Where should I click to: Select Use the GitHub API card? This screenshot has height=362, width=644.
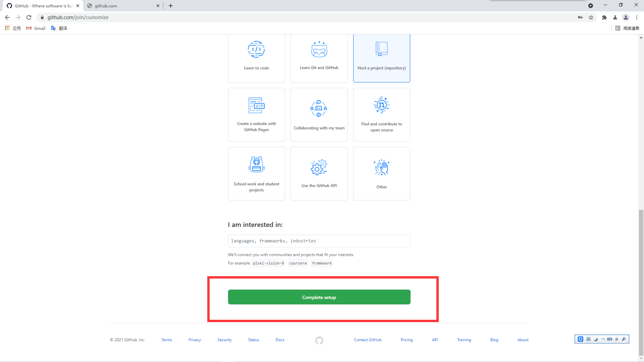click(x=319, y=174)
